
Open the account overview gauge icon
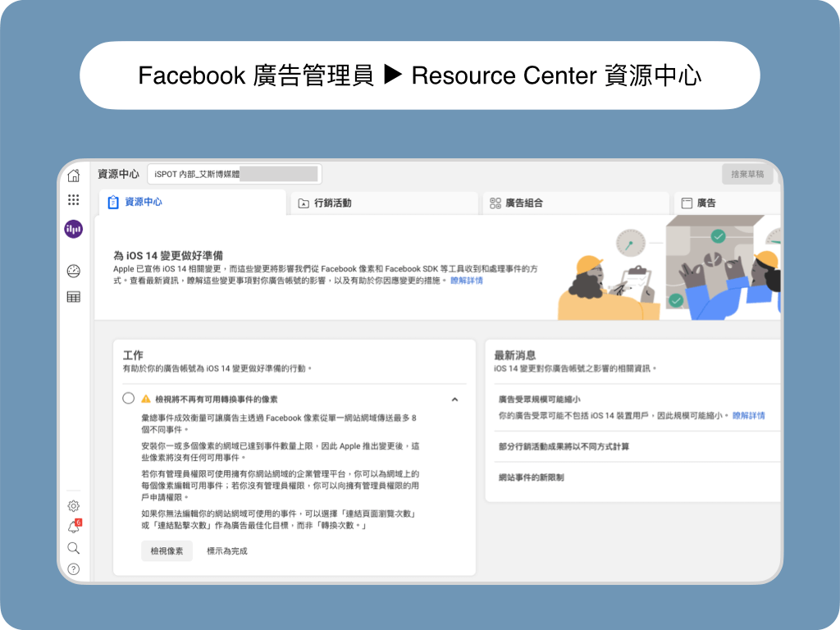pyautogui.click(x=73, y=271)
